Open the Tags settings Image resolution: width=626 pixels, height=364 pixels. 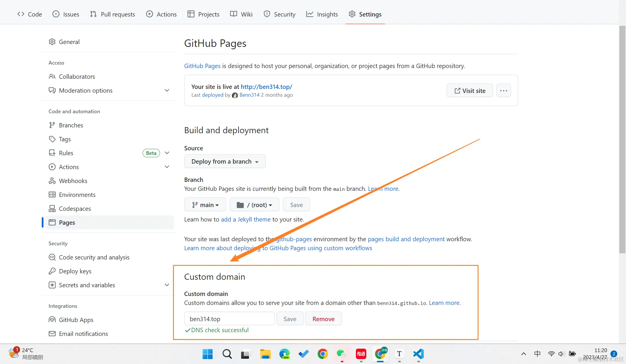click(65, 139)
